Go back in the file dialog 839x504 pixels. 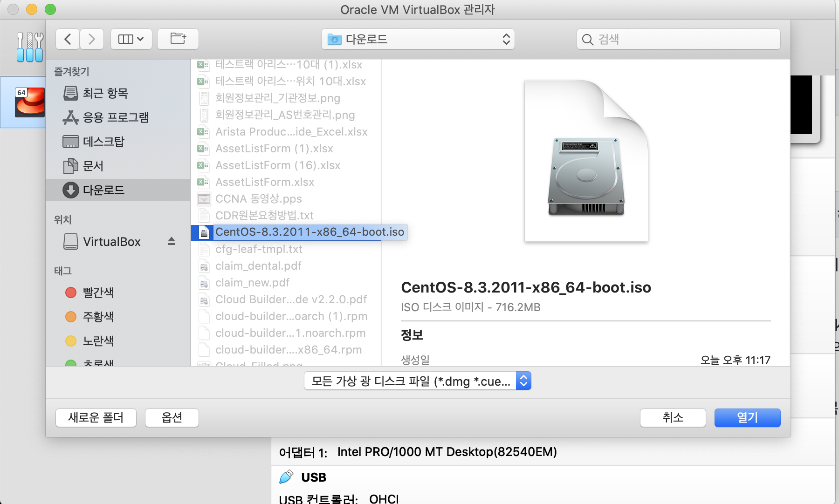tap(68, 39)
